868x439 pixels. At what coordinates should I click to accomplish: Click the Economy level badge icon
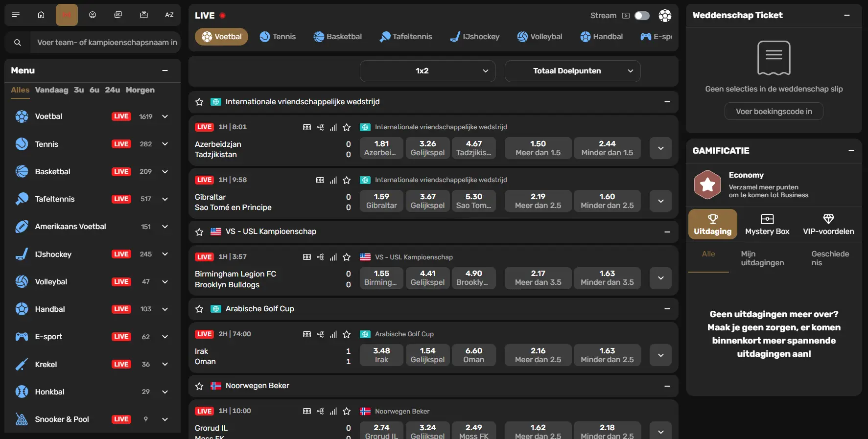tap(707, 185)
